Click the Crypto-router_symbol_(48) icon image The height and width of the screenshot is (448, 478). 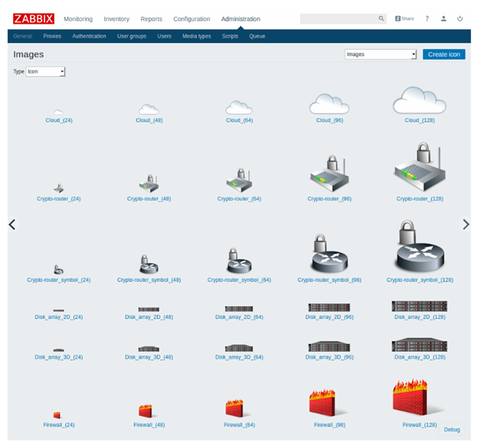(x=149, y=264)
